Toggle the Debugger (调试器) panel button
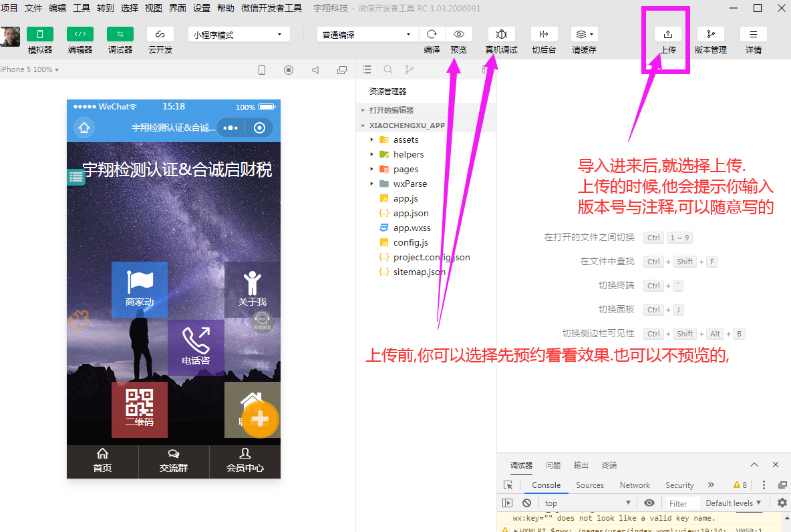 120,35
